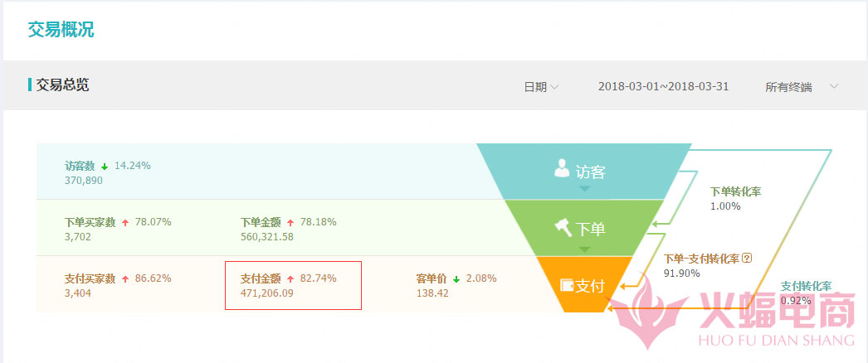The height and width of the screenshot is (363, 868).
Task: Select the 交易概况 page title
Action: tap(61, 30)
